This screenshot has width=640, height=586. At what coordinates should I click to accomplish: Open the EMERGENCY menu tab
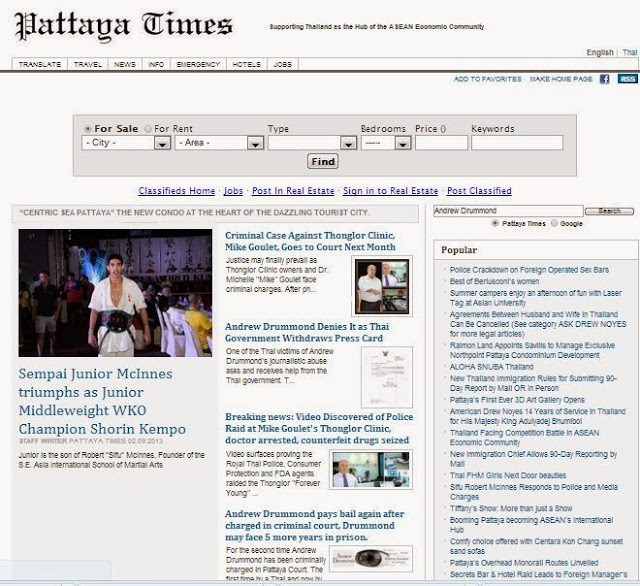pyautogui.click(x=198, y=64)
